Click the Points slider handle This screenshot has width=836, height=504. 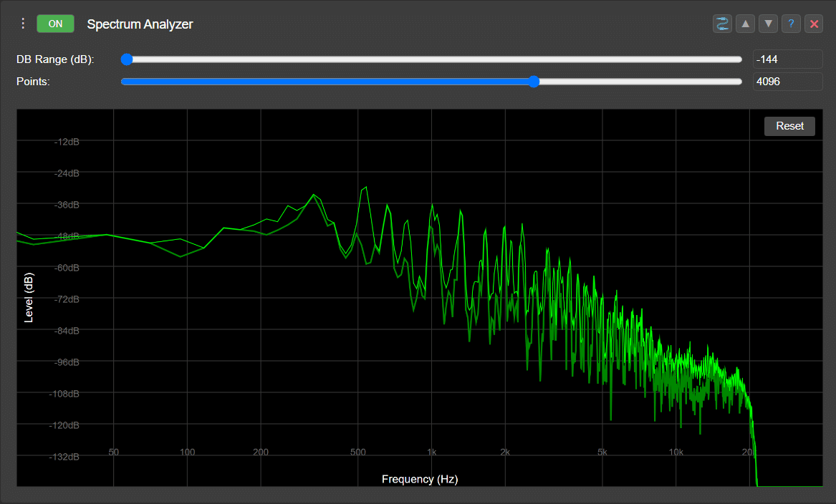tap(534, 82)
